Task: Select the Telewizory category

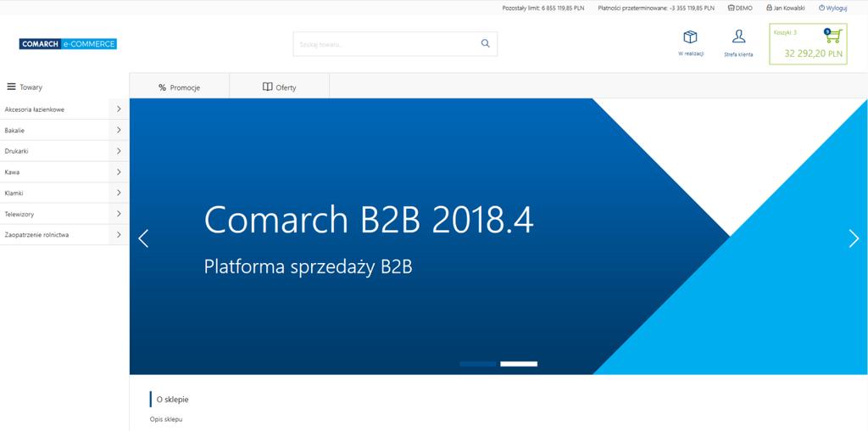Action: [x=19, y=214]
